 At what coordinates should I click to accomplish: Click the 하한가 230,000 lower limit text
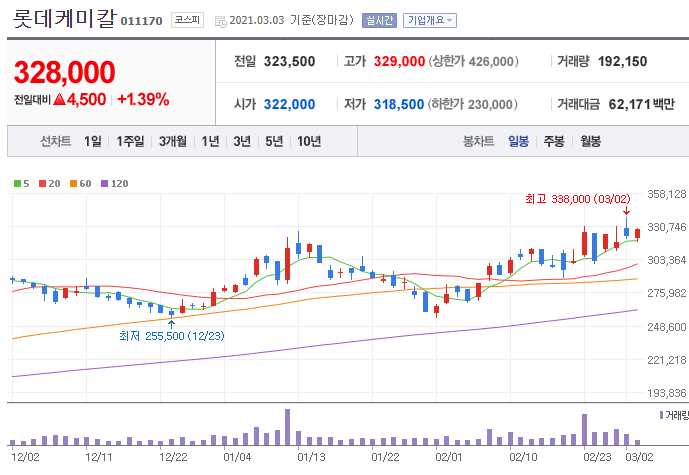coord(474,105)
